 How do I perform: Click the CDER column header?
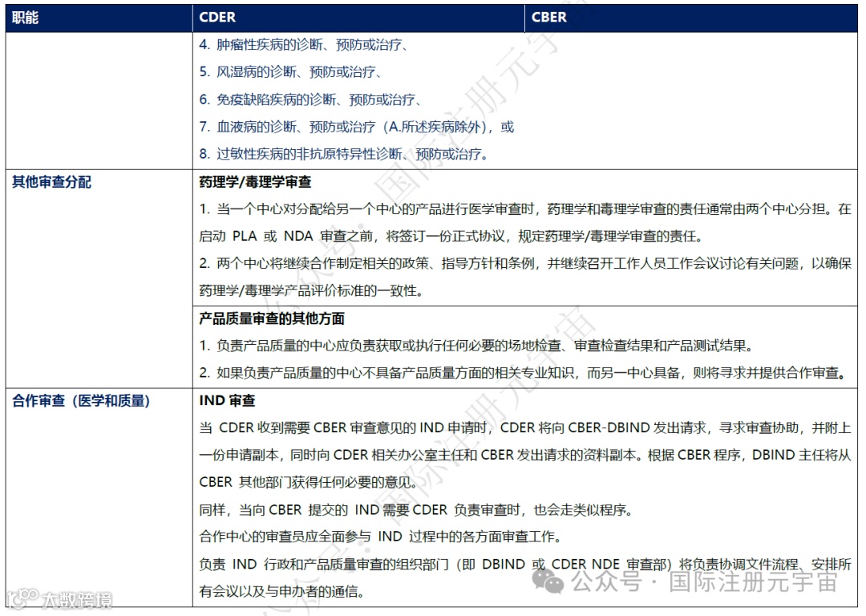pos(217,18)
